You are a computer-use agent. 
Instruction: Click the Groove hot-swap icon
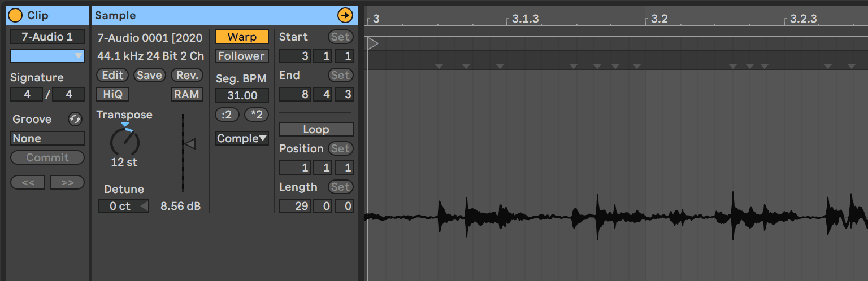pyautogui.click(x=75, y=119)
